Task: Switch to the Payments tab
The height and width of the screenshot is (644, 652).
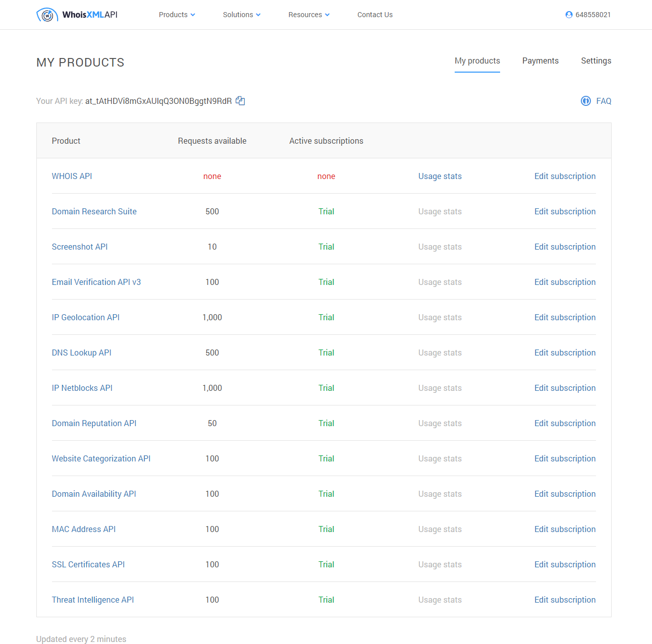Action: [x=540, y=61]
